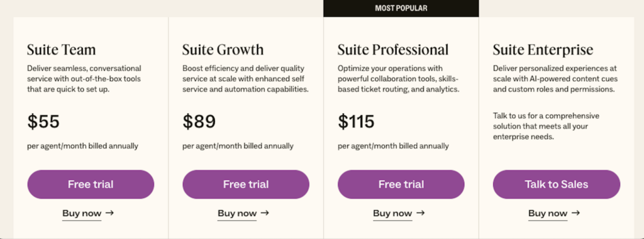
Task: Select the Suite Team plan heading
Action: pyautogui.click(x=62, y=50)
